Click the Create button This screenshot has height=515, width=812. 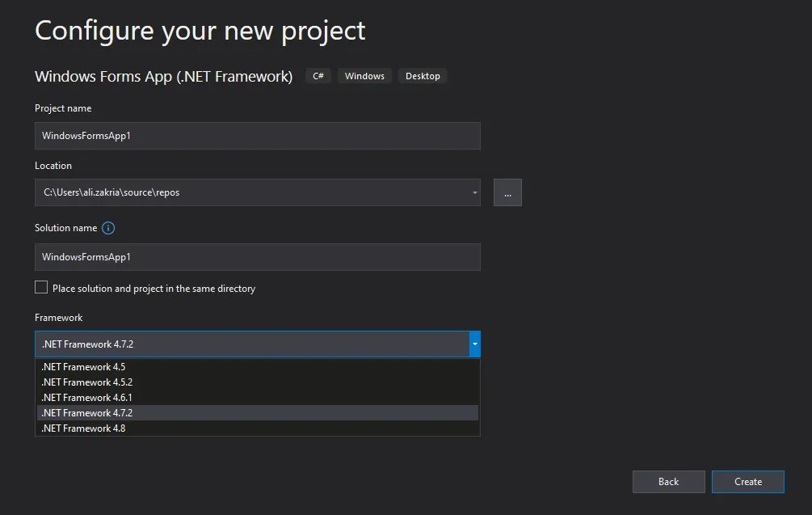pos(747,482)
